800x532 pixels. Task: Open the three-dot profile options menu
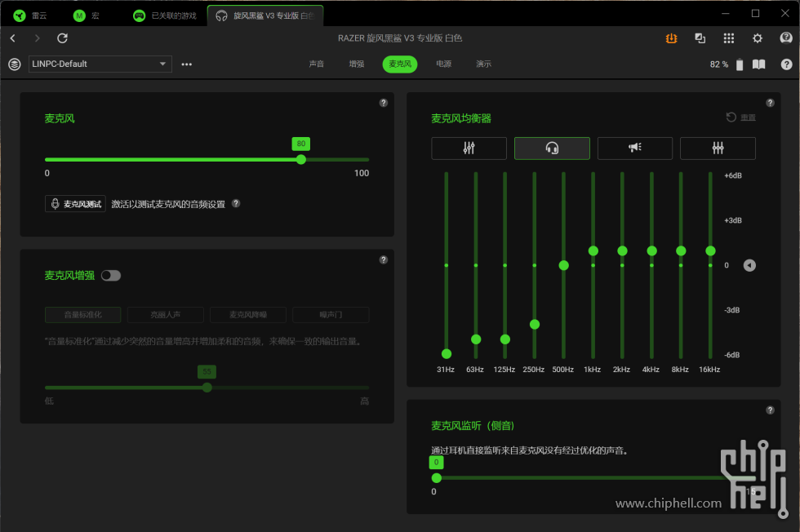[x=187, y=64]
